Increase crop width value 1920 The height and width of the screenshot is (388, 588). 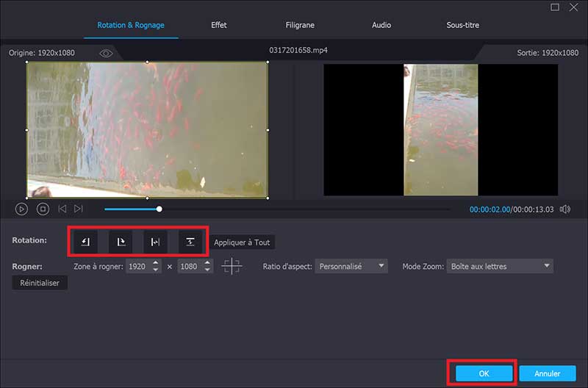tap(156, 263)
